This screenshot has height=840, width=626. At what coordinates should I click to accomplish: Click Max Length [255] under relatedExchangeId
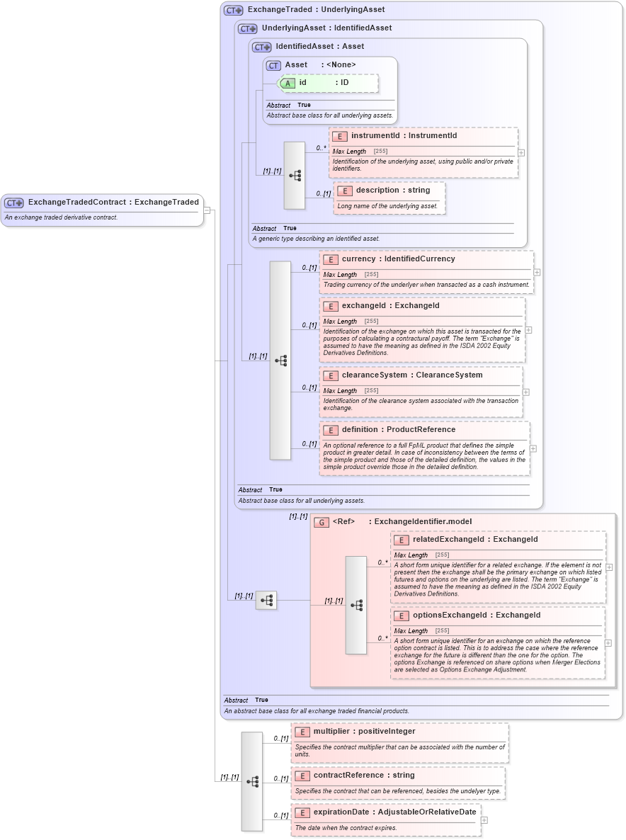point(421,555)
